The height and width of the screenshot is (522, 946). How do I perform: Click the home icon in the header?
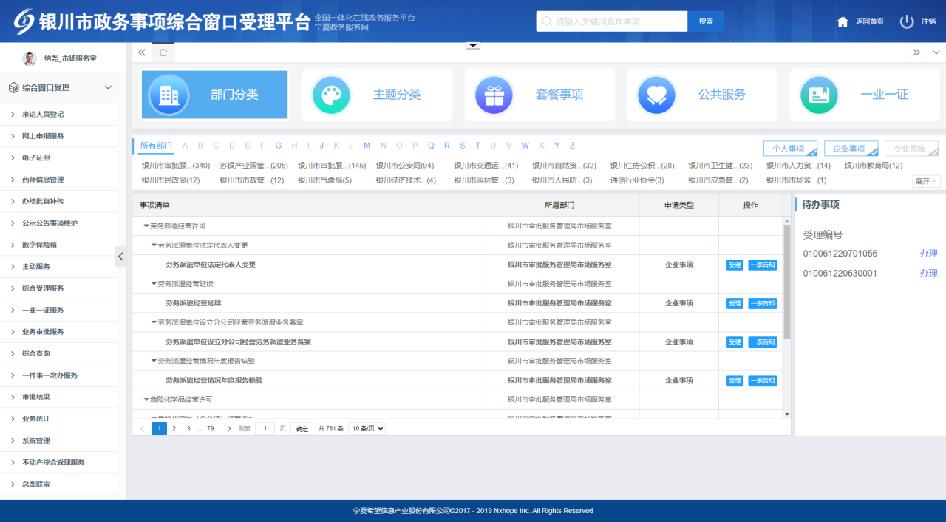[842, 21]
